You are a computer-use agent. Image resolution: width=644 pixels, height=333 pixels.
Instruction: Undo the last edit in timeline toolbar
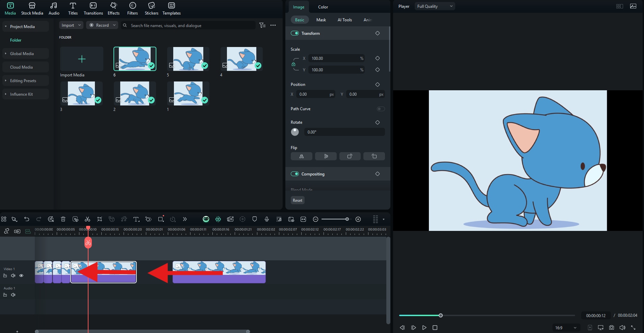click(x=27, y=219)
